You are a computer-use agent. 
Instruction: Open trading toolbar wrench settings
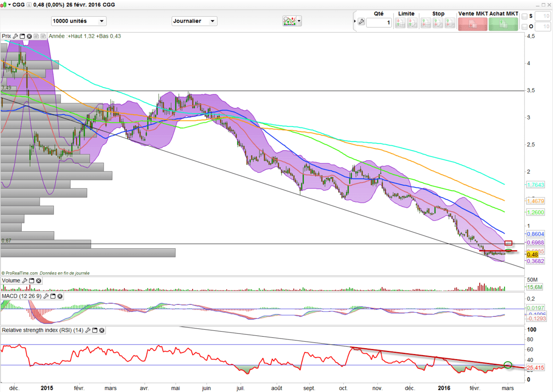[x=361, y=22]
